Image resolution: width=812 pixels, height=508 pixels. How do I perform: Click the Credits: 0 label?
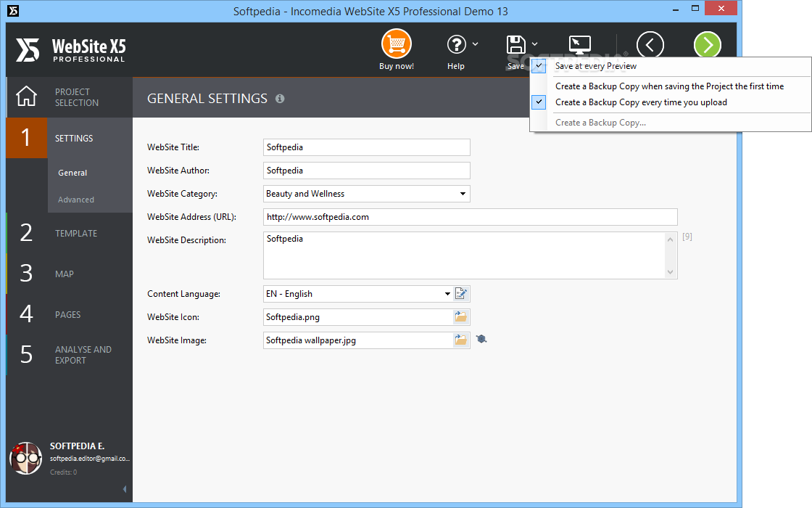63,472
